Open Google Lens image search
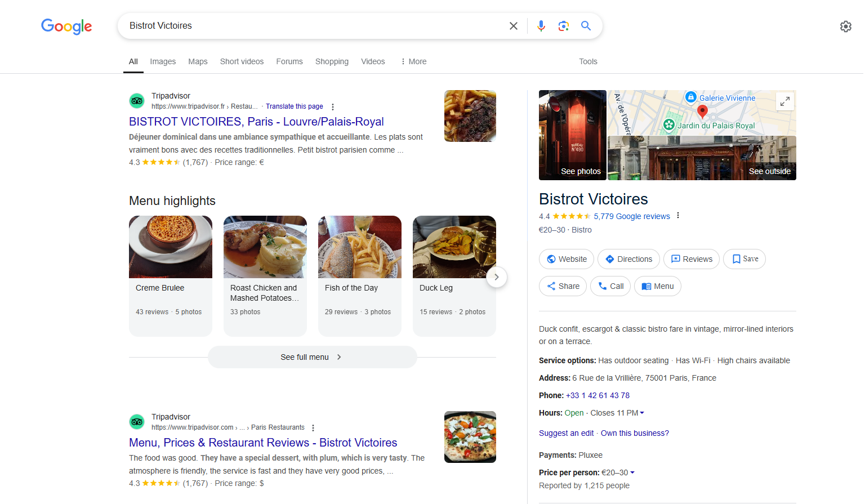 point(563,25)
